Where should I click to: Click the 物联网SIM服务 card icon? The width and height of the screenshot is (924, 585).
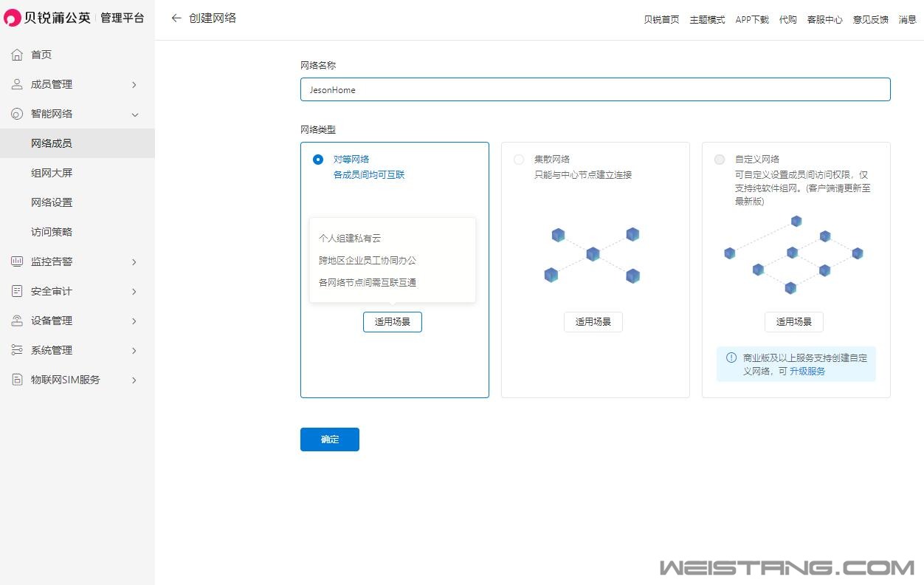click(x=17, y=380)
